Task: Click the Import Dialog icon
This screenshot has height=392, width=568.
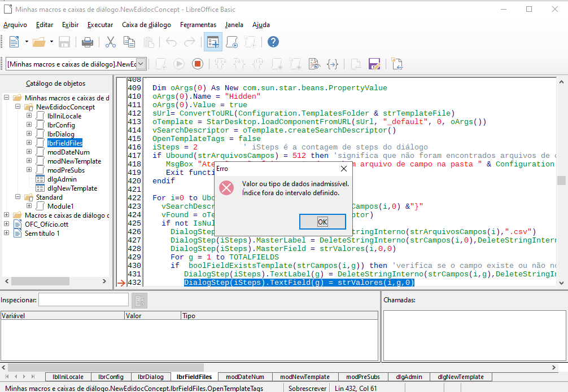Action: [397, 64]
